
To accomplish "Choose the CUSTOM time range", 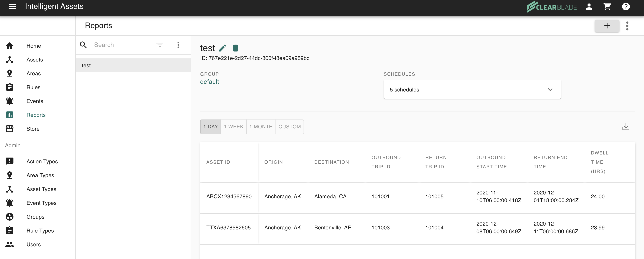I will pos(290,127).
